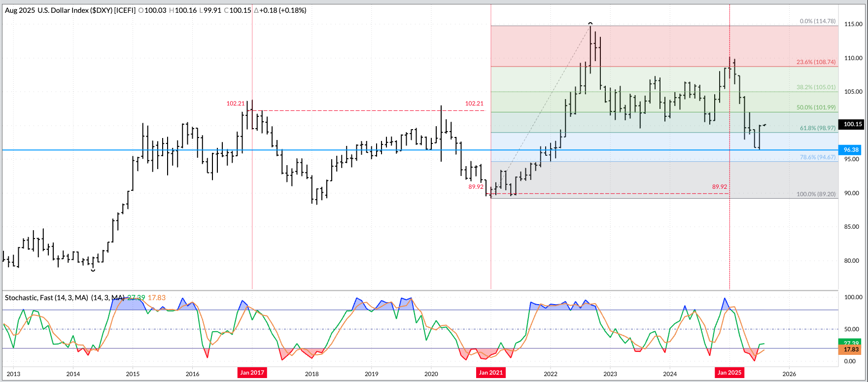Click the 23.6% (108.74) Fibonacci label
The height and width of the screenshot is (382, 868).
816,63
